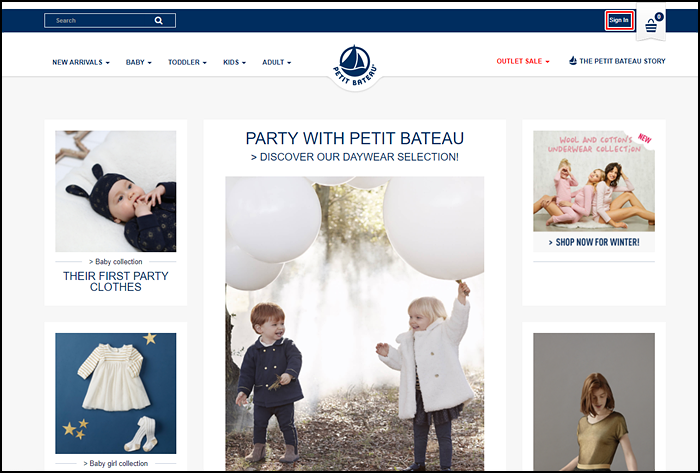
Task: Click the Petit Bateau sailboat logo
Action: click(355, 66)
